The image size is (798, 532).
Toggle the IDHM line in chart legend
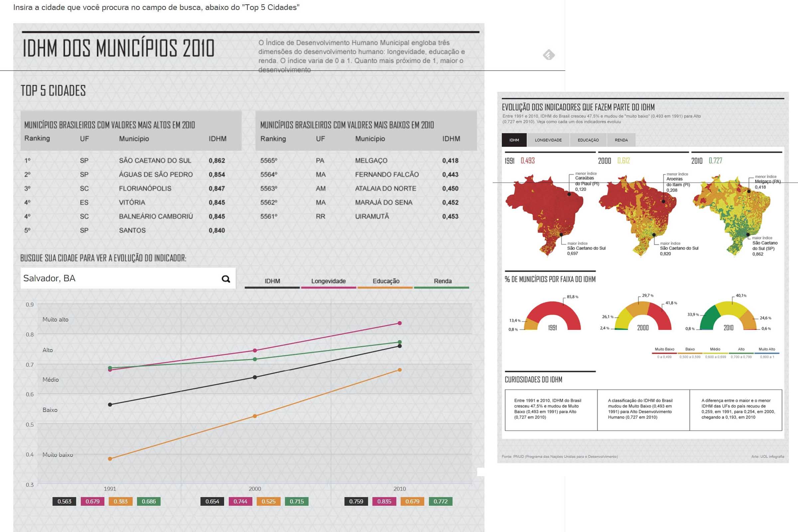[272, 282]
